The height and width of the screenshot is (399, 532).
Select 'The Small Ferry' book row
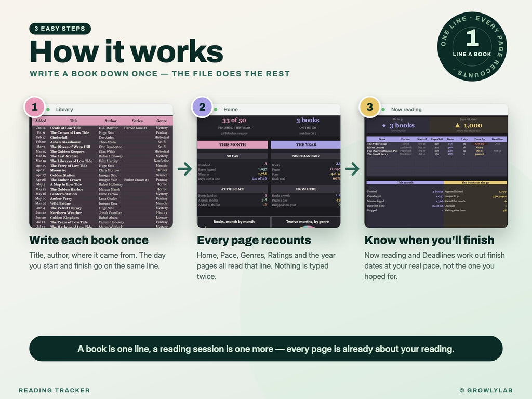(x=436, y=154)
